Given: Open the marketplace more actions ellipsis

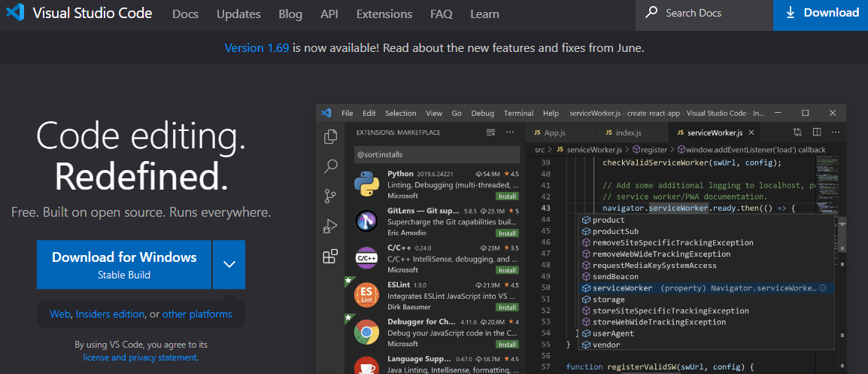Looking at the screenshot, I should (509, 132).
